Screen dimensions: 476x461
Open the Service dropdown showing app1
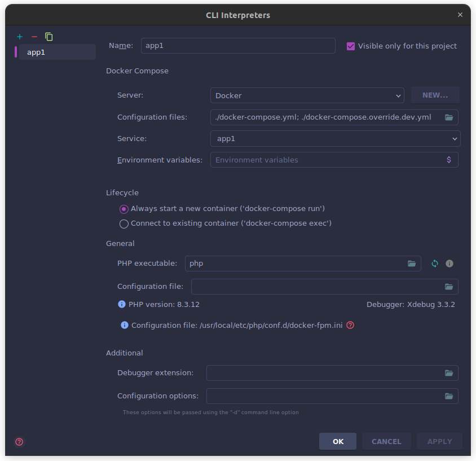(x=336, y=139)
